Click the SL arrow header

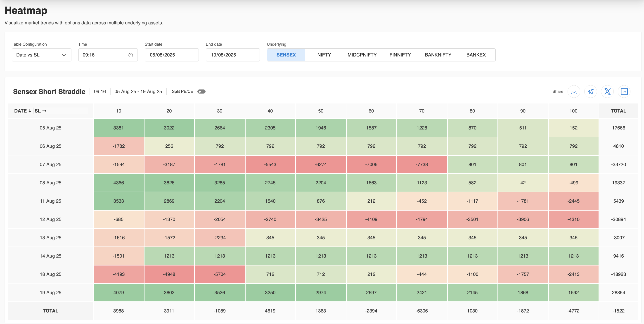click(40, 111)
